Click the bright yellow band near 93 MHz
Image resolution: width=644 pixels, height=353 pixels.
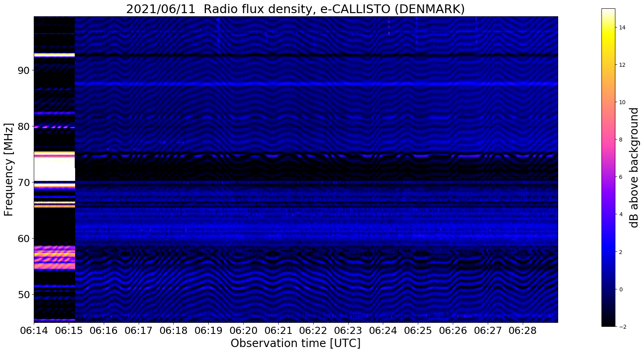(x=54, y=55)
